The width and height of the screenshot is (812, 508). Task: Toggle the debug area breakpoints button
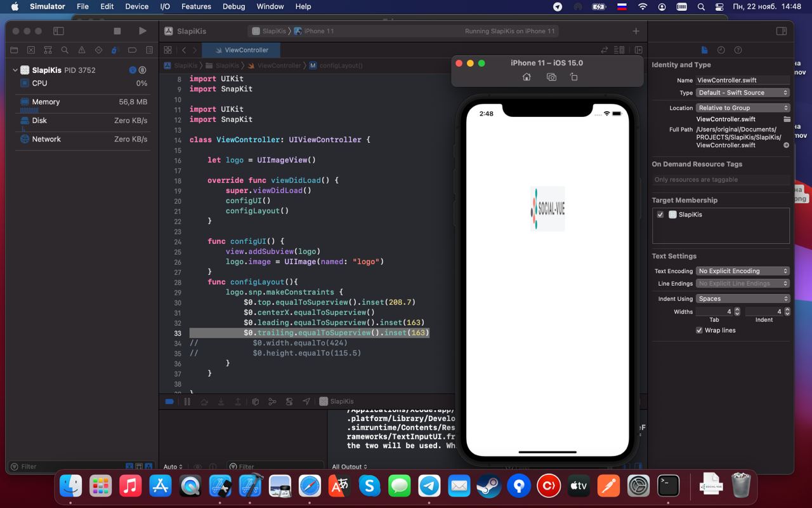[169, 401]
